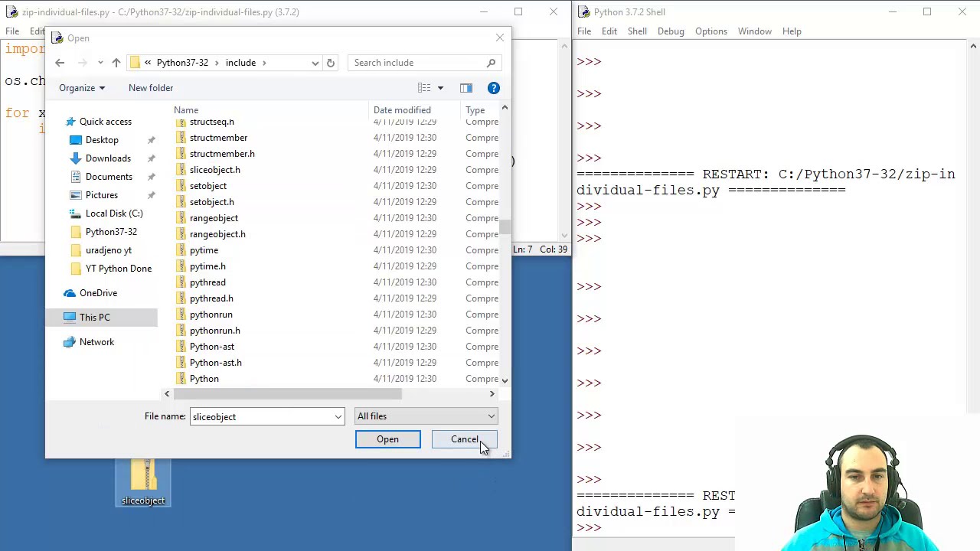Click New folder button
This screenshot has height=551, width=980.
pyautogui.click(x=151, y=88)
